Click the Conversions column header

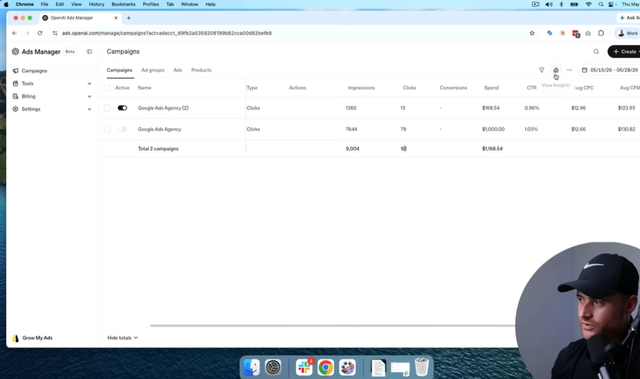point(453,88)
